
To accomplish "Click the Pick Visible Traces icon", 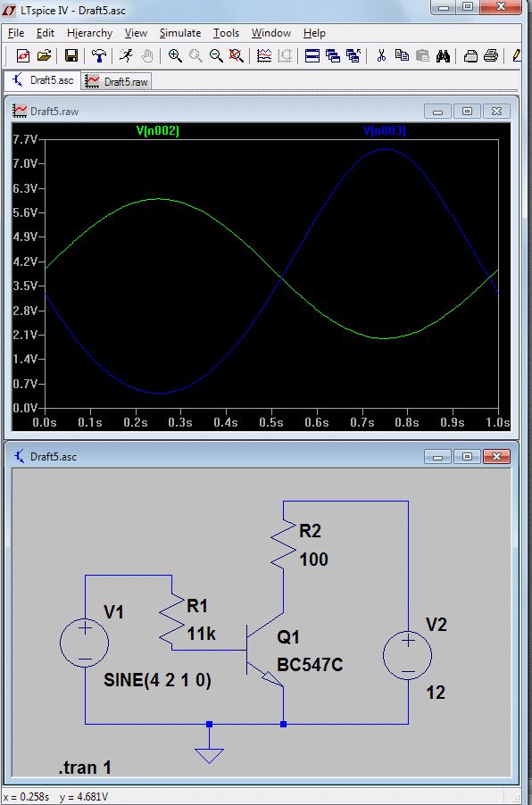I will pyautogui.click(x=264, y=55).
